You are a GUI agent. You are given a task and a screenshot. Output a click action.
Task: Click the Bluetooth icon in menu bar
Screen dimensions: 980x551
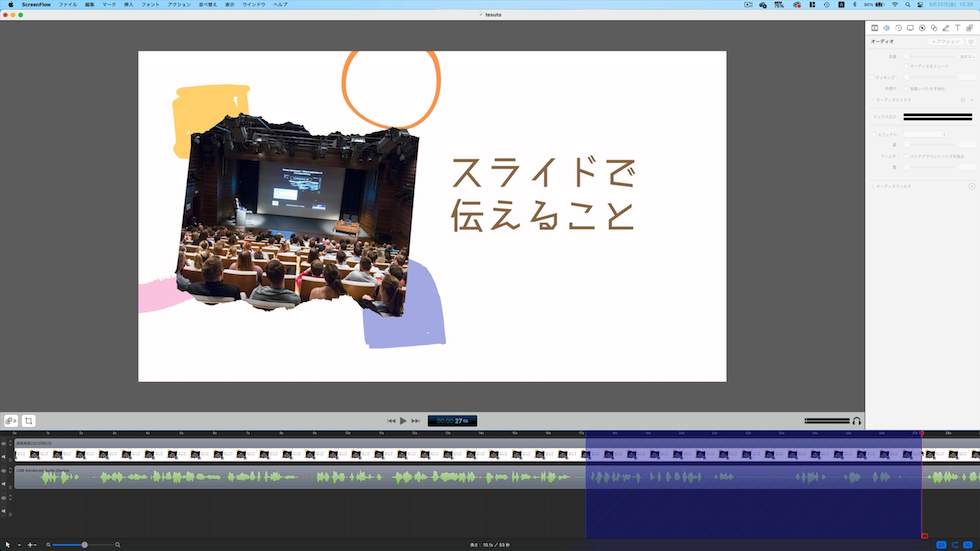click(854, 4)
